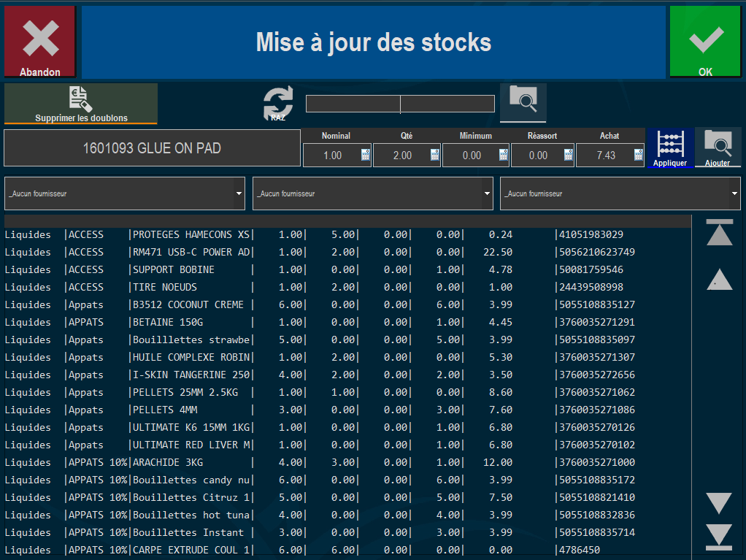This screenshot has height=560, width=746.
Task: Click barcode 4786450
Action: (580, 550)
